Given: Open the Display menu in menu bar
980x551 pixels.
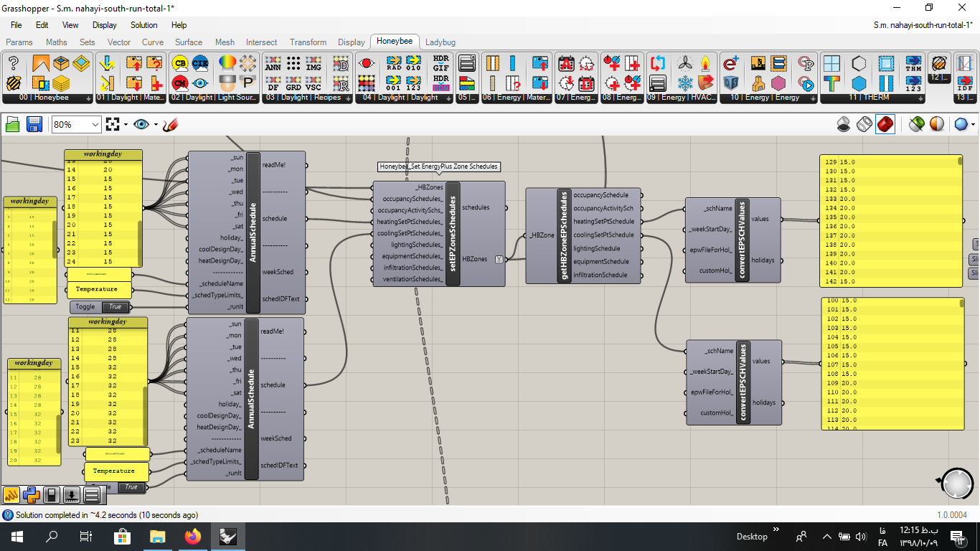Looking at the screenshot, I should tap(104, 25).
